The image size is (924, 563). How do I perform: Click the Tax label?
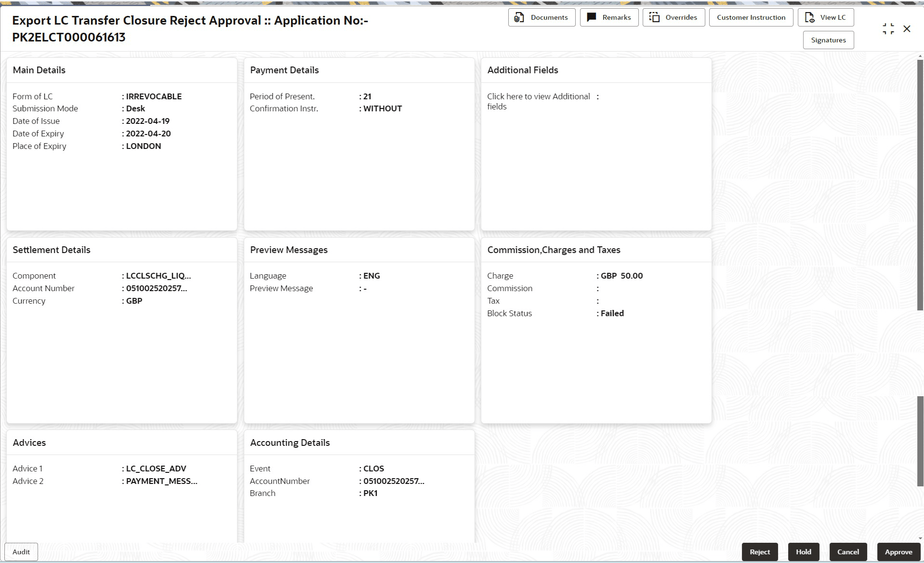(493, 301)
